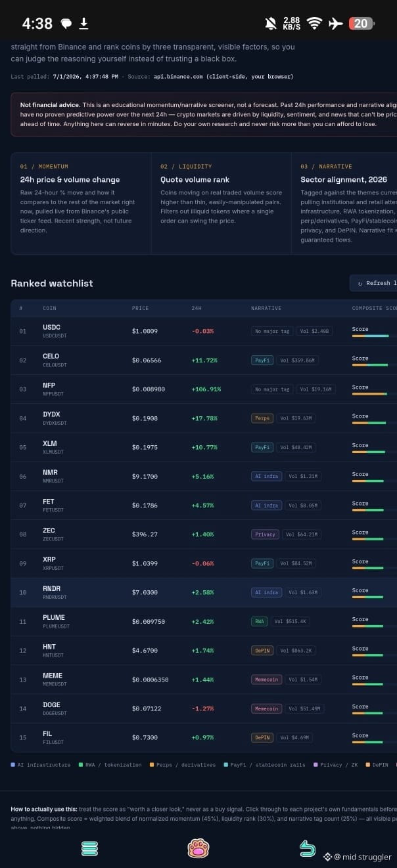
Task: Select the RNDR coin name
Action: tap(51, 588)
